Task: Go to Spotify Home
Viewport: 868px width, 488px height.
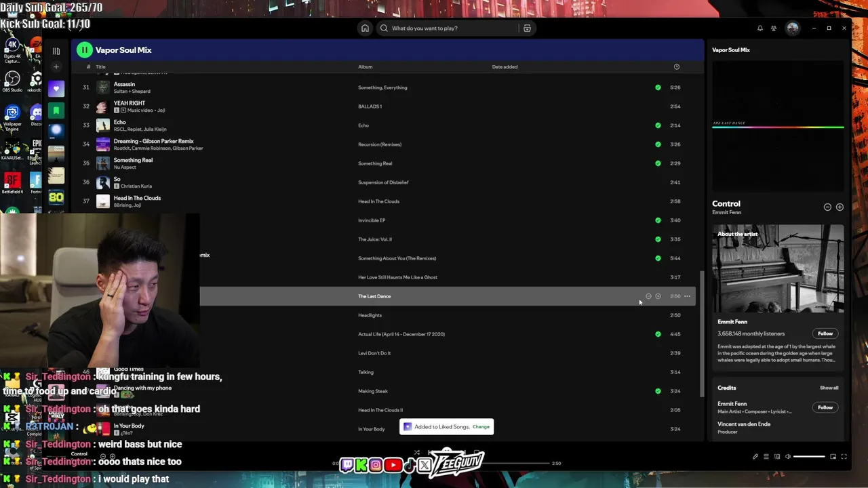Action: [x=365, y=28]
